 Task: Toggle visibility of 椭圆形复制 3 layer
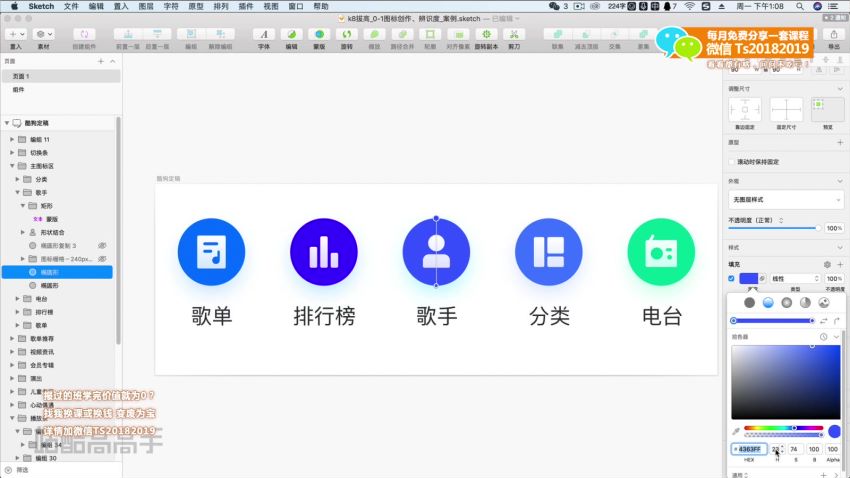click(102, 246)
